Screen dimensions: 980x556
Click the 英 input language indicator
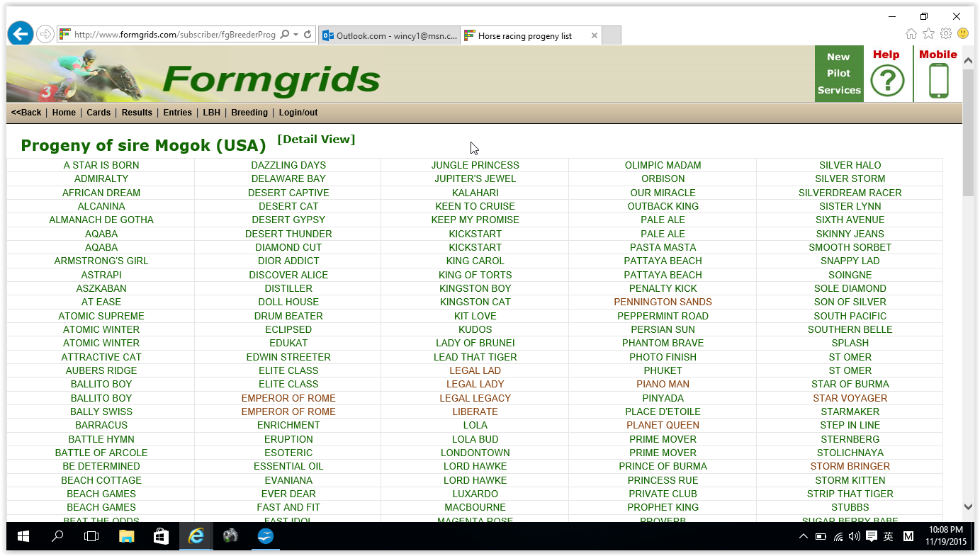coord(889,537)
